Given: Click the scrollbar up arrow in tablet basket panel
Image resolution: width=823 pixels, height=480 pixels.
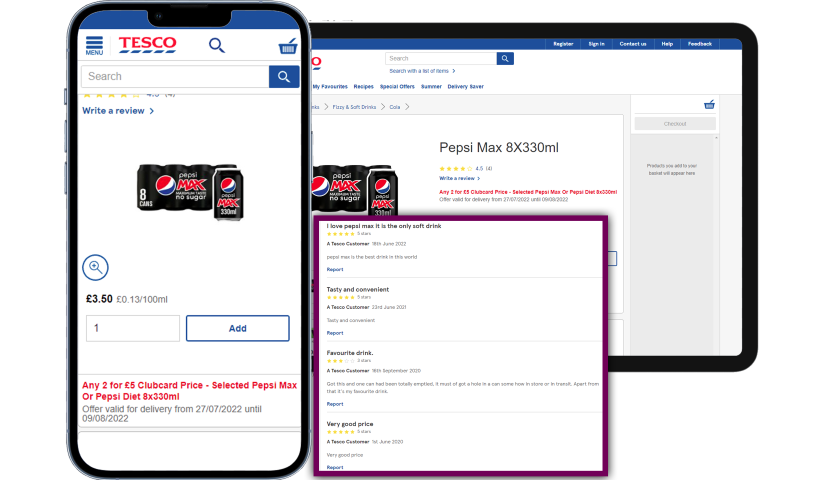Looking at the screenshot, I should (716, 138).
